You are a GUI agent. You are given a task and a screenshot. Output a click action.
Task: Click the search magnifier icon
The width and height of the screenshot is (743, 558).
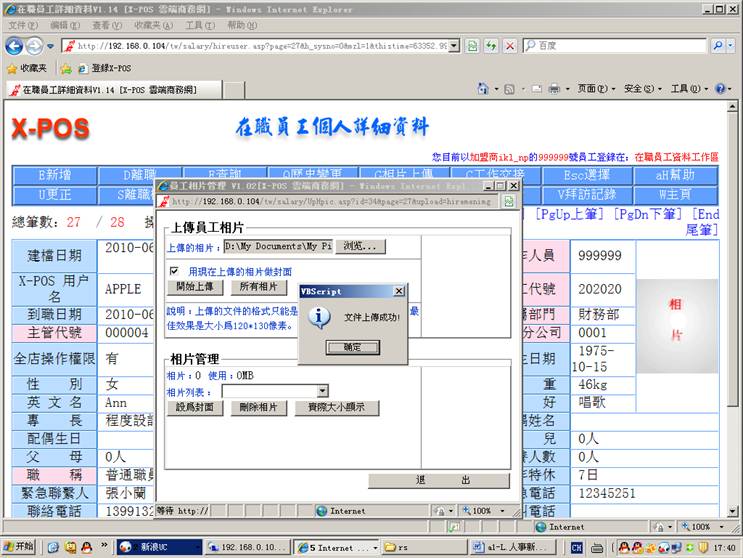[719, 46]
